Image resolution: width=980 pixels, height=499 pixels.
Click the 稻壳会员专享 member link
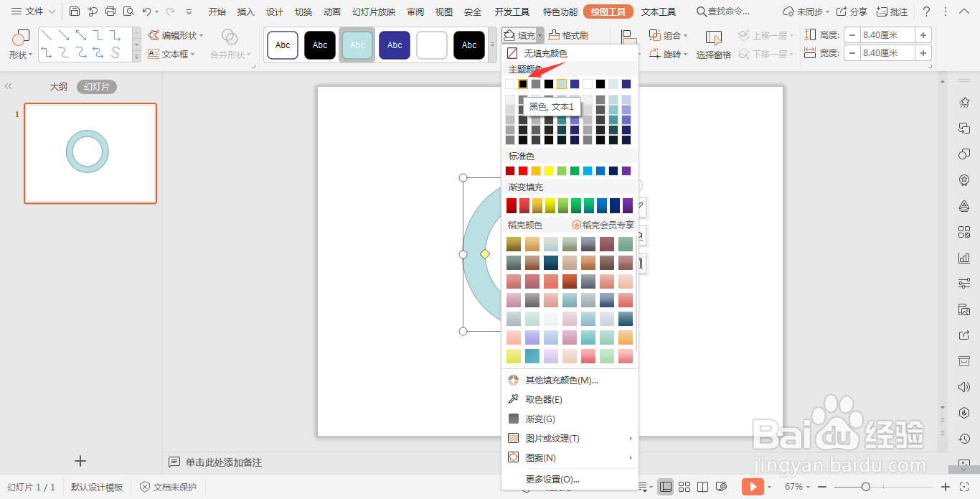point(603,225)
